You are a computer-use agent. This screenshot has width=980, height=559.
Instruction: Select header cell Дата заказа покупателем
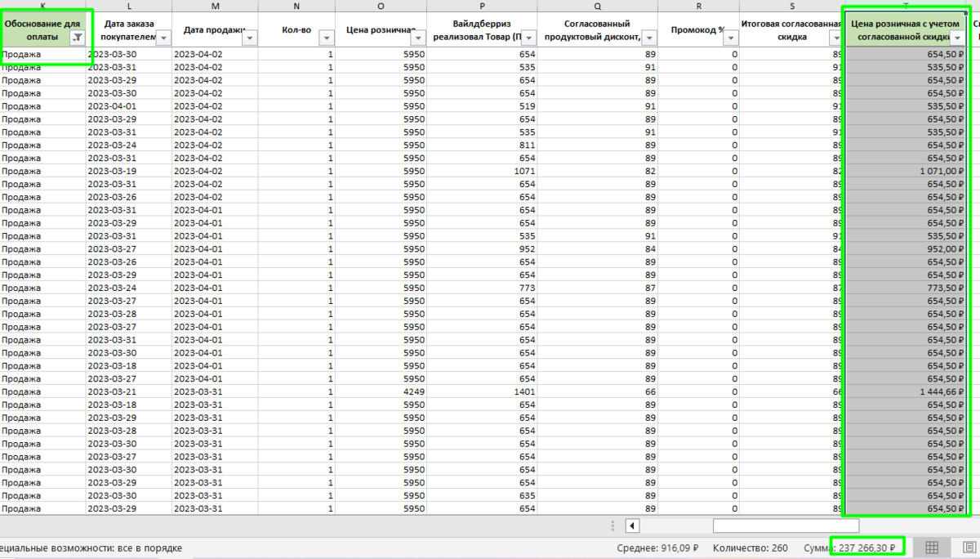coord(129,29)
